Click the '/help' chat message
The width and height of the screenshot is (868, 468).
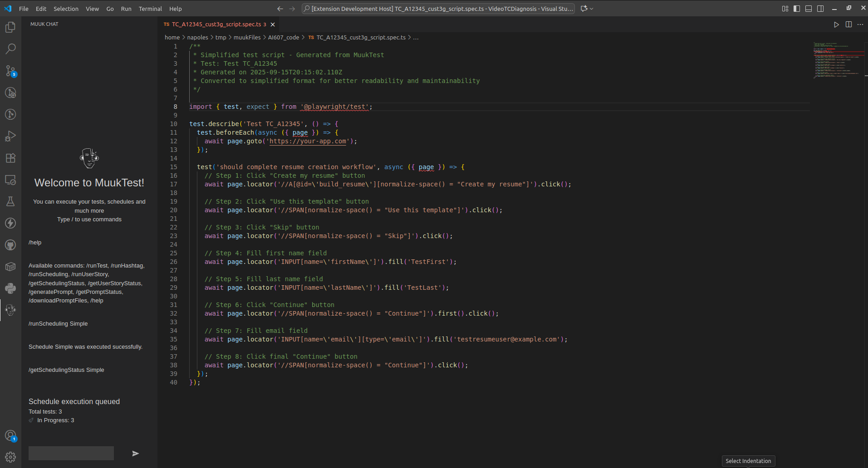point(35,243)
